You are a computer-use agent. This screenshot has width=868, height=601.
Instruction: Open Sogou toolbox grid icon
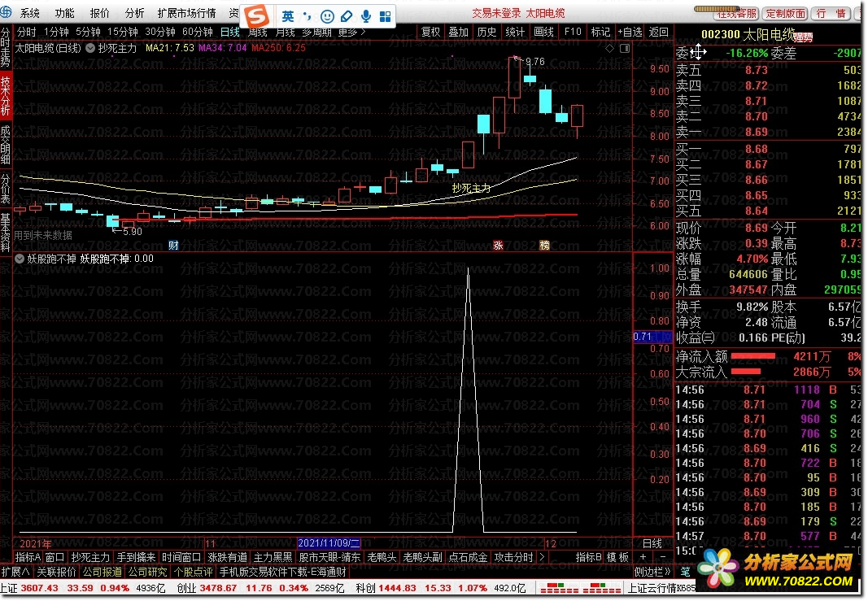coord(386,16)
